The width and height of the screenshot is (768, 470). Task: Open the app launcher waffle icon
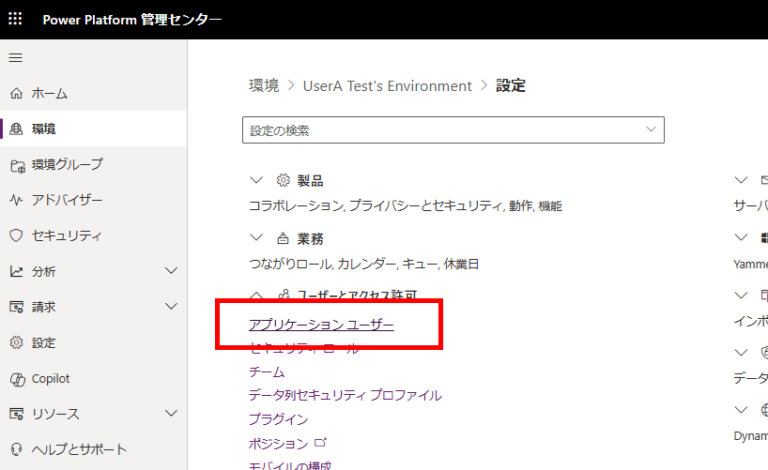[16, 20]
